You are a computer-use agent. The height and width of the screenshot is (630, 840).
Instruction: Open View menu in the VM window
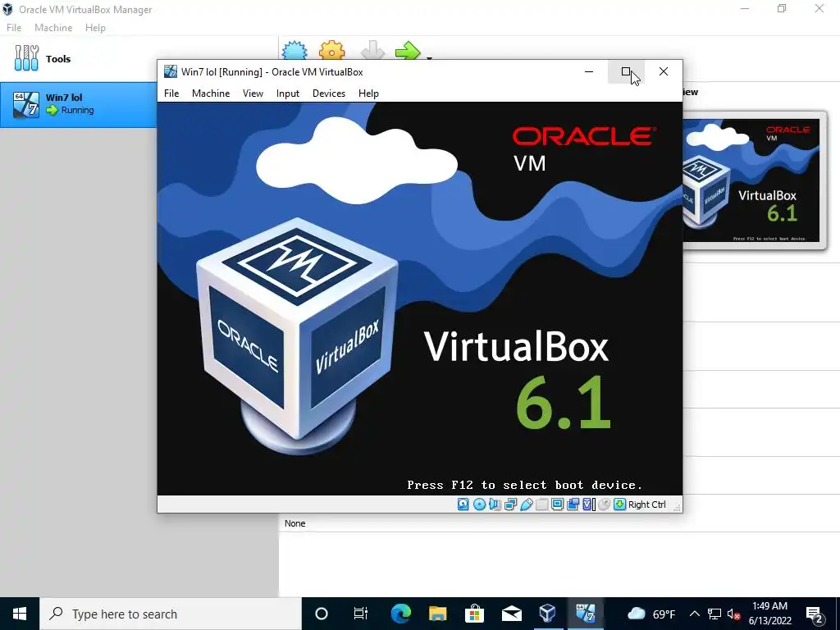(253, 94)
